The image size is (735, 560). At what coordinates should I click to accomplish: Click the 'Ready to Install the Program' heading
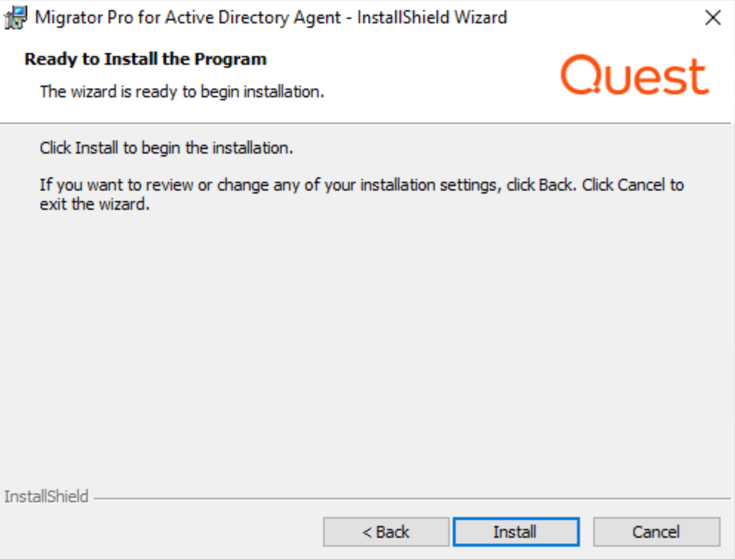click(146, 59)
